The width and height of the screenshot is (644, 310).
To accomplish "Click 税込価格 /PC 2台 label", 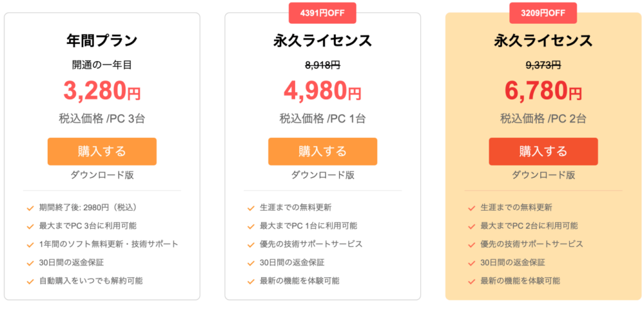I will (x=543, y=118).
